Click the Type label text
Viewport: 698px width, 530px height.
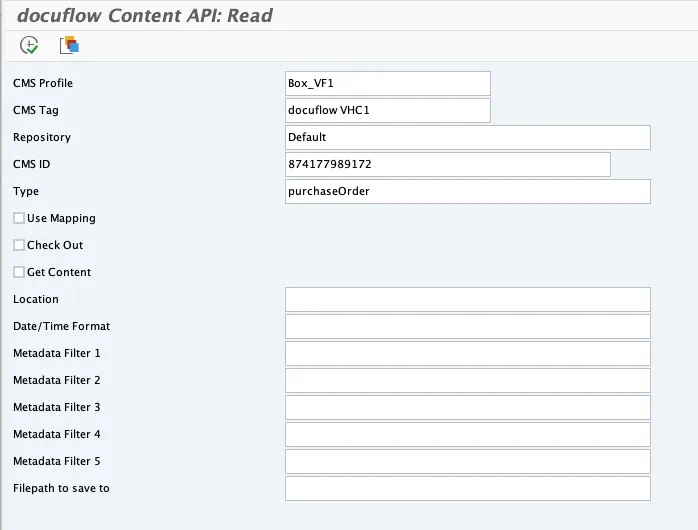(26, 191)
